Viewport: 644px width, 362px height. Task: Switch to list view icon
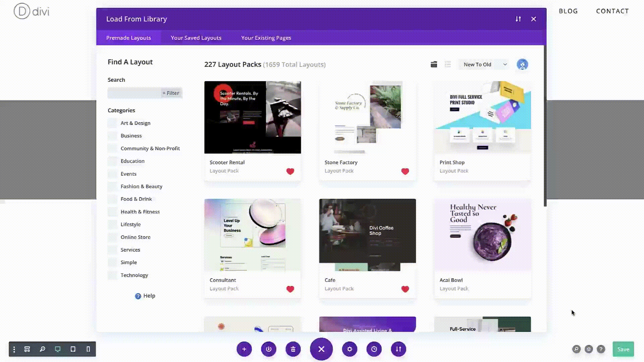[448, 64]
